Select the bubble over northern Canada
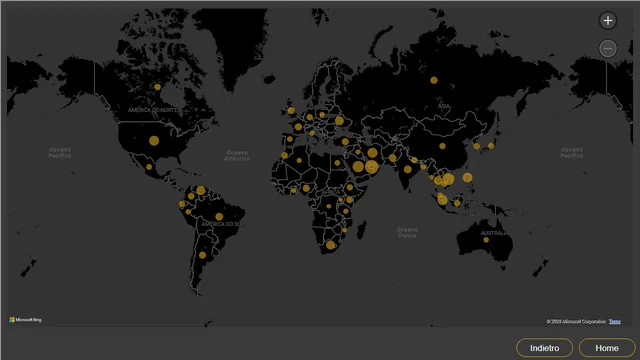640x360 pixels. point(158,87)
